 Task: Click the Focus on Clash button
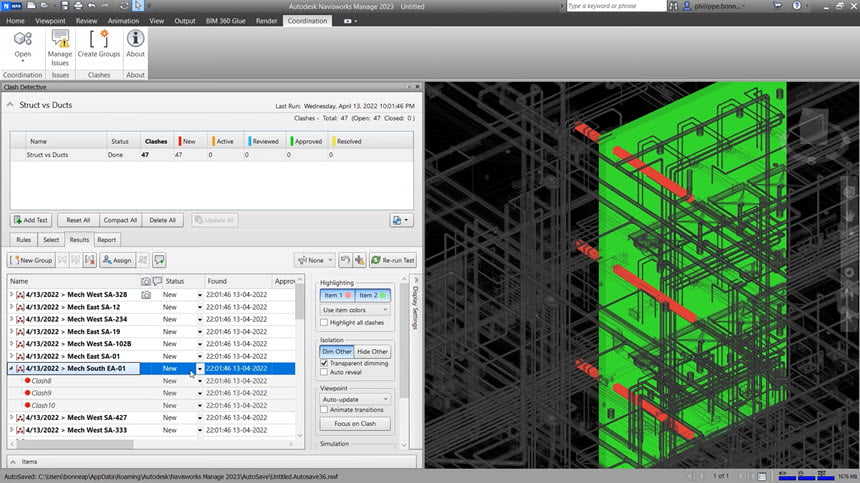coord(355,424)
